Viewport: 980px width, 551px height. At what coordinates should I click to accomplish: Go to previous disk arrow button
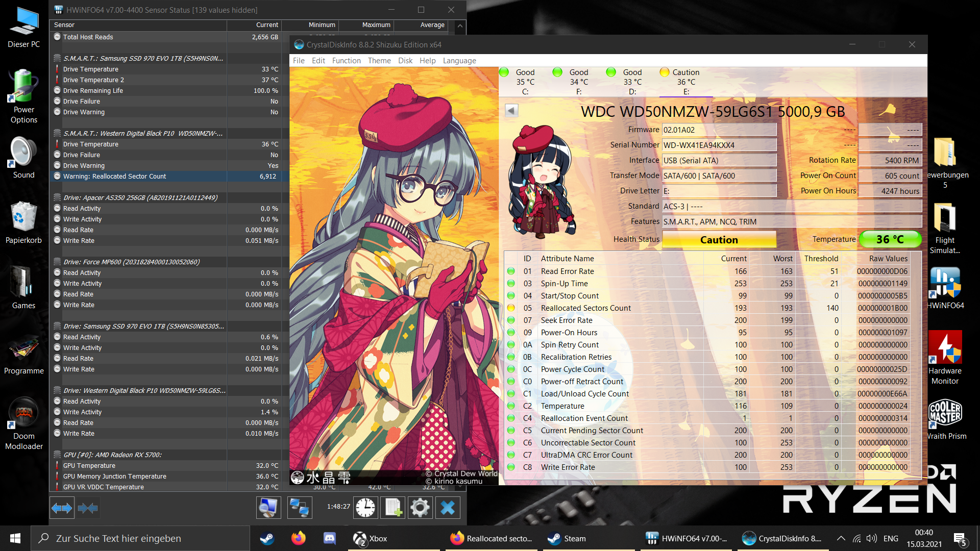coord(511,110)
